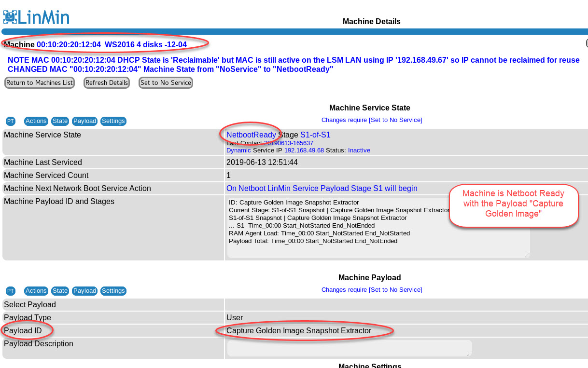Click PT badge in Machine Payload section
Image resolution: width=588 pixels, height=368 pixels.
(x=11, y=291)
